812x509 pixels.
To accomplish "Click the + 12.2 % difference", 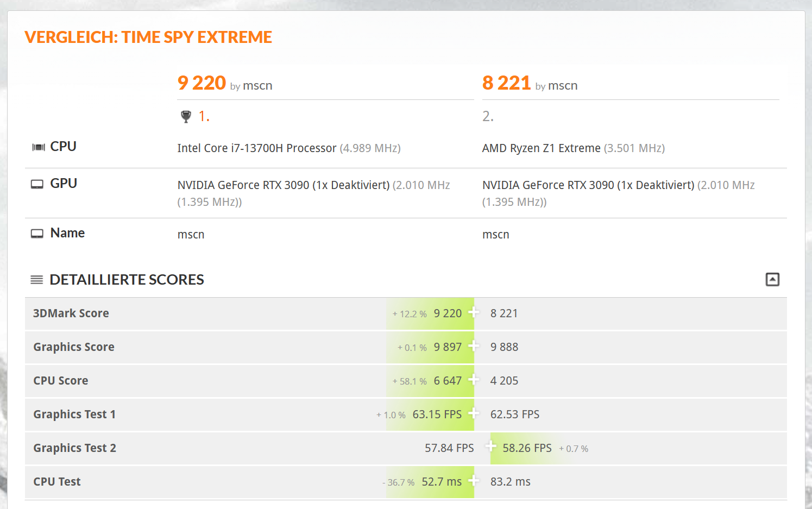I will pyautogui.click(x=410, y=314).
